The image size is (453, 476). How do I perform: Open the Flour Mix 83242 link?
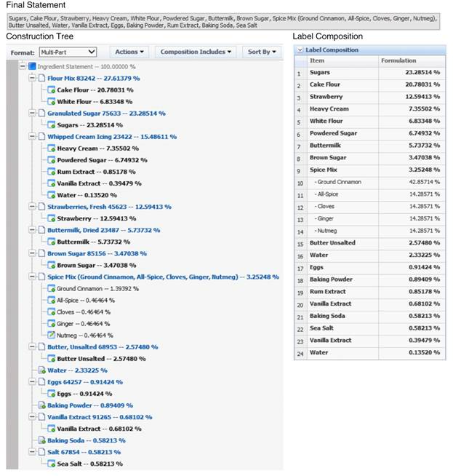coord(93,79)
